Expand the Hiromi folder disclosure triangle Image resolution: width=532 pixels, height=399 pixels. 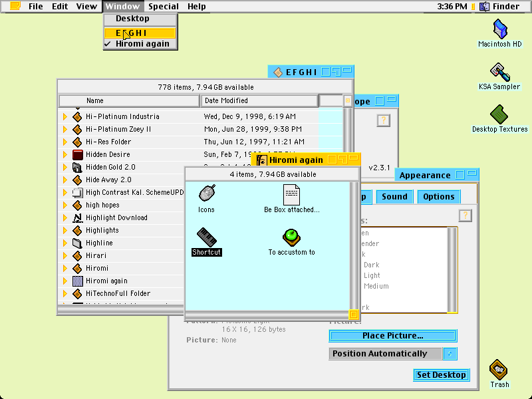pos(65,269)
